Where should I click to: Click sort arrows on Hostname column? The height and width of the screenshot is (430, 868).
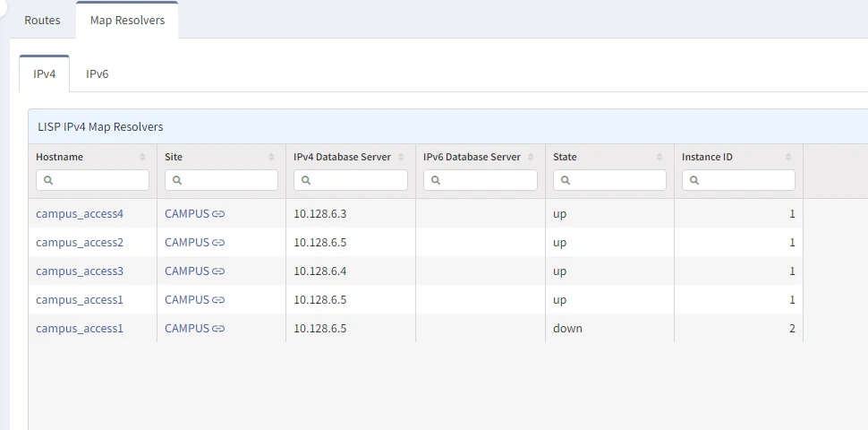143,157
